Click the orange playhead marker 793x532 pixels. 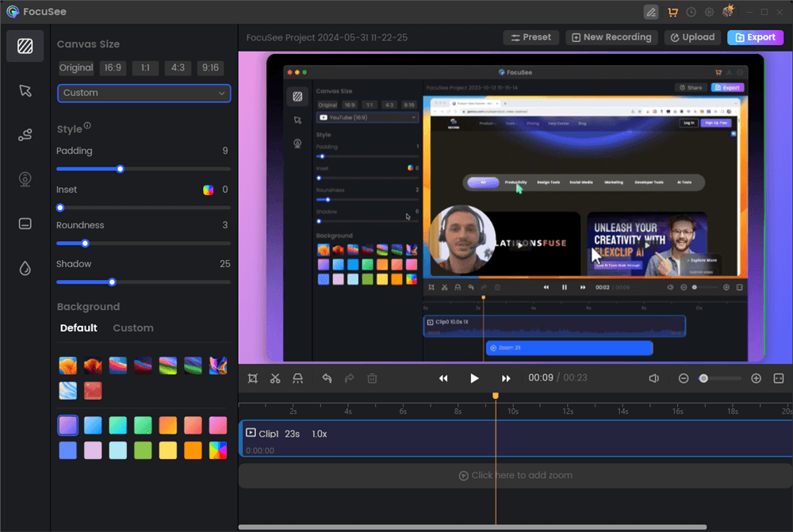pos(496,396)
